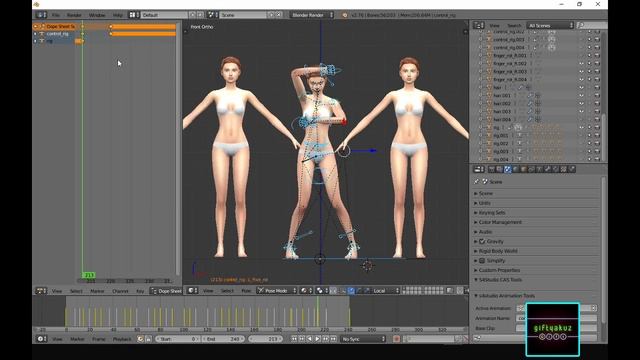Click the timeline editor type icon
The width and height of the screenshot is (640, 360).
point(41,339)
